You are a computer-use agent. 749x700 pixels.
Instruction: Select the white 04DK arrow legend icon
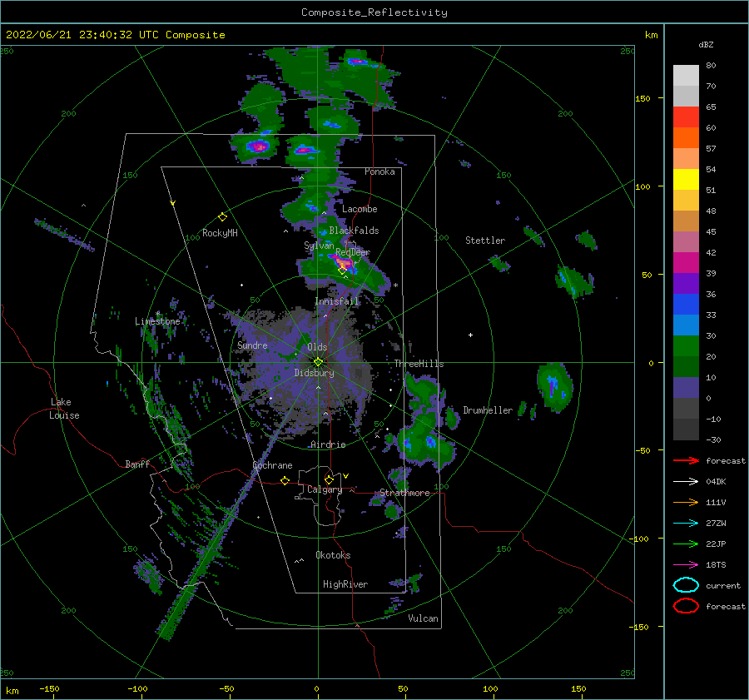[x=686, y=481]
